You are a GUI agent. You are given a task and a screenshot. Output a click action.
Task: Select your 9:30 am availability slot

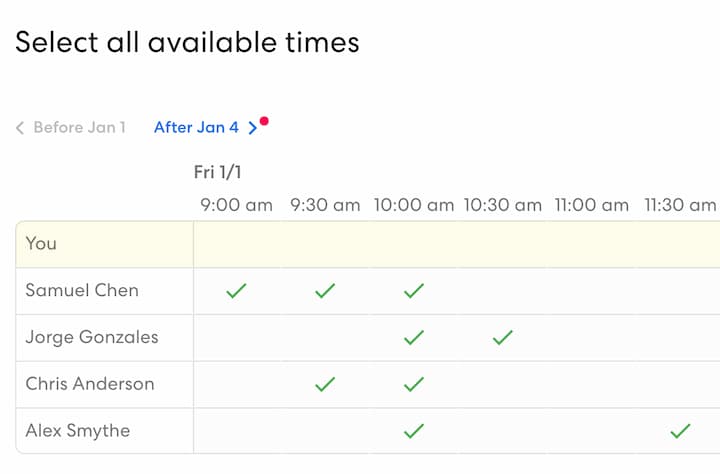tap(325, 244)
